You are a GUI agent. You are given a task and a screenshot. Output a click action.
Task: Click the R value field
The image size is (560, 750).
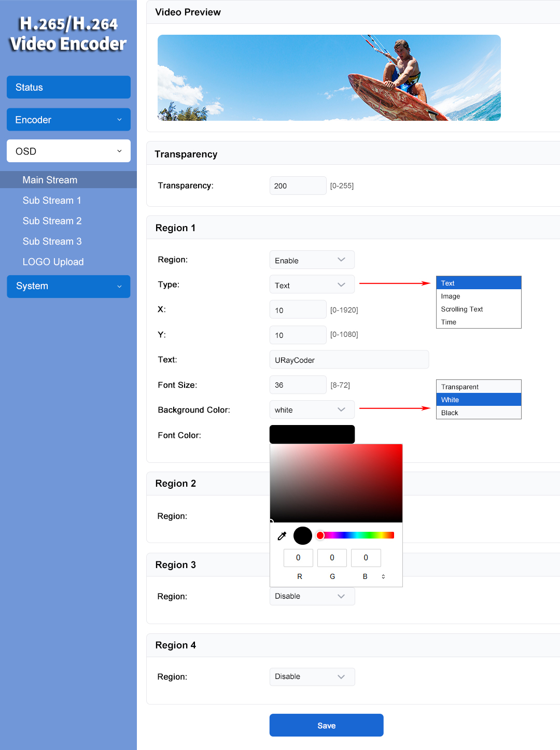[x=298, y=558]
